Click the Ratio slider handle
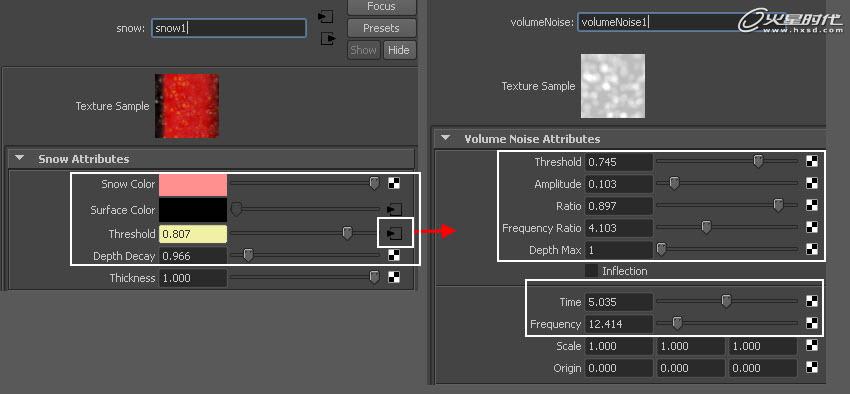The height and width of the screenshot is (394, 850). coord(778,205)
